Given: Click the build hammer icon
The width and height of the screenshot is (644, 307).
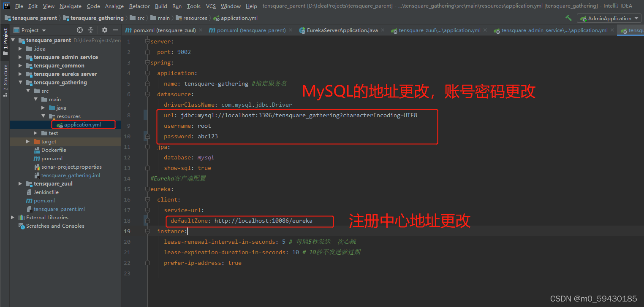Looking at the screenshot, I should 569,18.
